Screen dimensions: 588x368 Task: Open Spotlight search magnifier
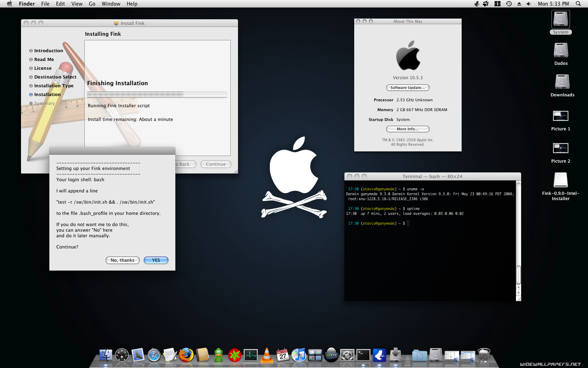click(578, 4)
